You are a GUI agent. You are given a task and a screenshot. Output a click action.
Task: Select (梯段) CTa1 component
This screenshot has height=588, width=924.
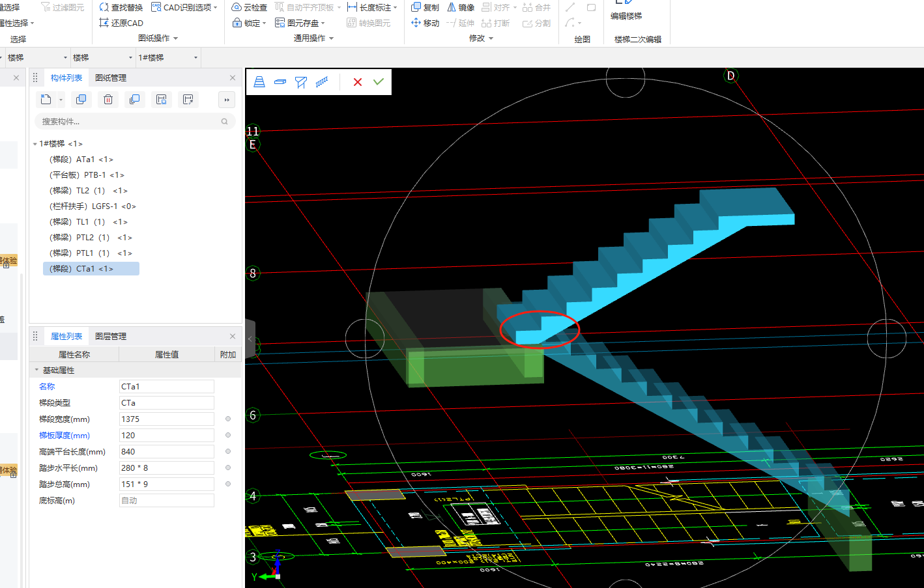(x=91, y=269)
